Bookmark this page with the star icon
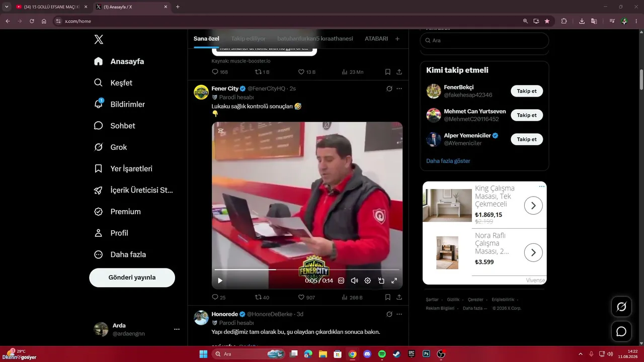 coord(547,21)
